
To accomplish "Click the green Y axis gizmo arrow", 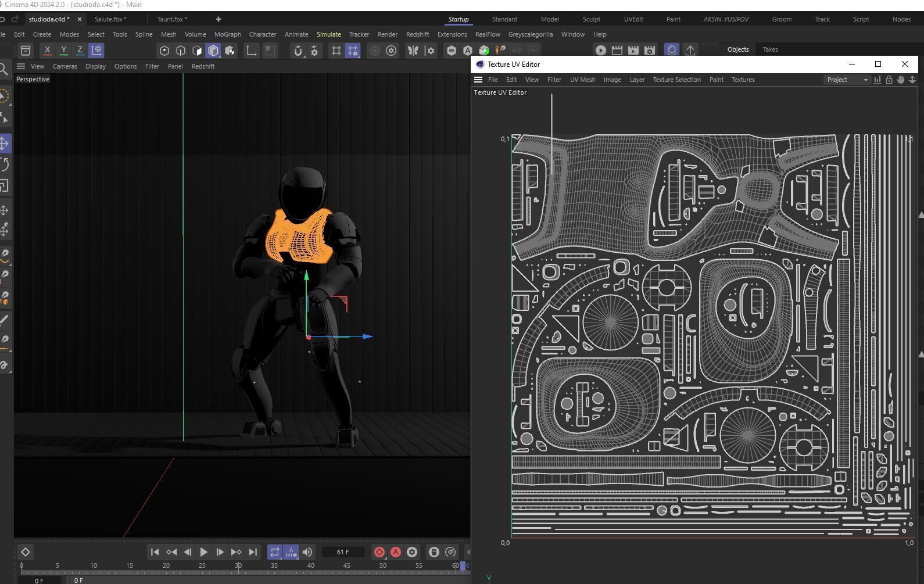I will click(306, 276).
